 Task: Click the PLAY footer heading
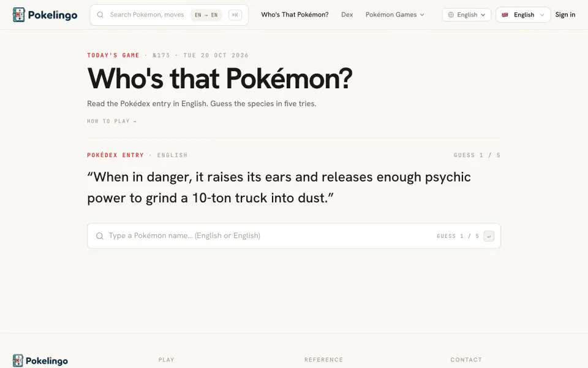[x=166, y=360]
